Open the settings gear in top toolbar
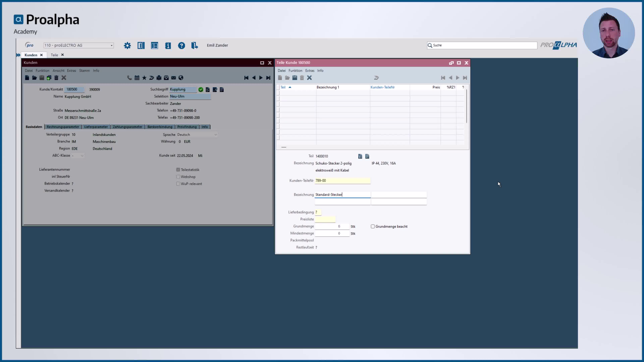Viewport: 644px width, 362px height. point(127,45)
